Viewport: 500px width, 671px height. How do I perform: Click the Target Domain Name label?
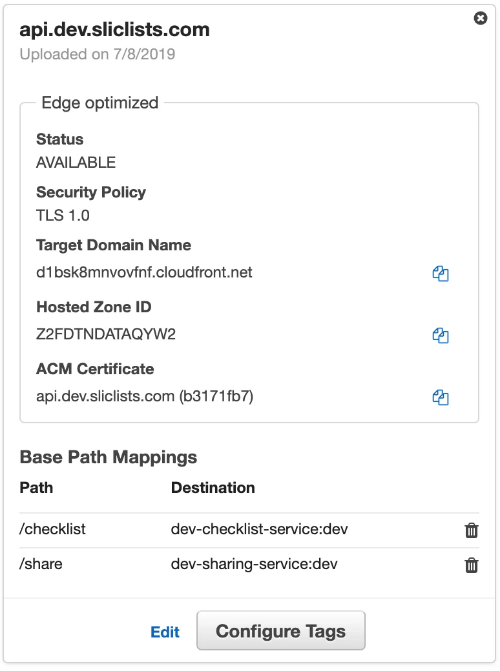coord(113,245)
